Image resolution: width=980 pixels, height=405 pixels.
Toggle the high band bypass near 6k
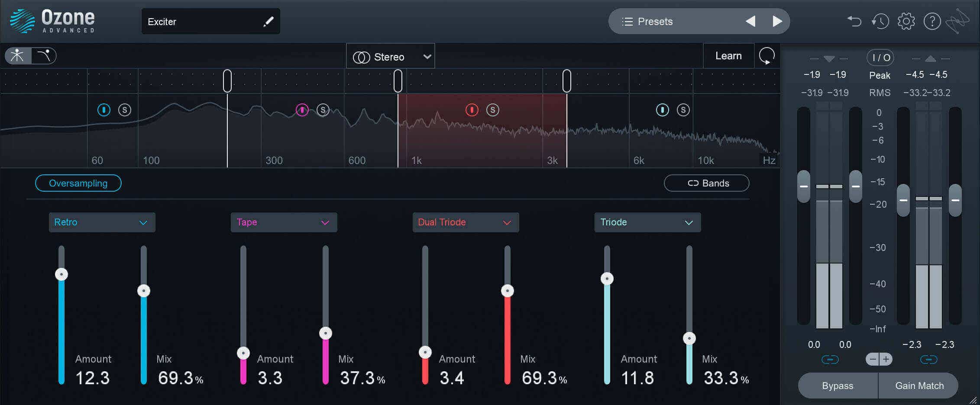663,110
